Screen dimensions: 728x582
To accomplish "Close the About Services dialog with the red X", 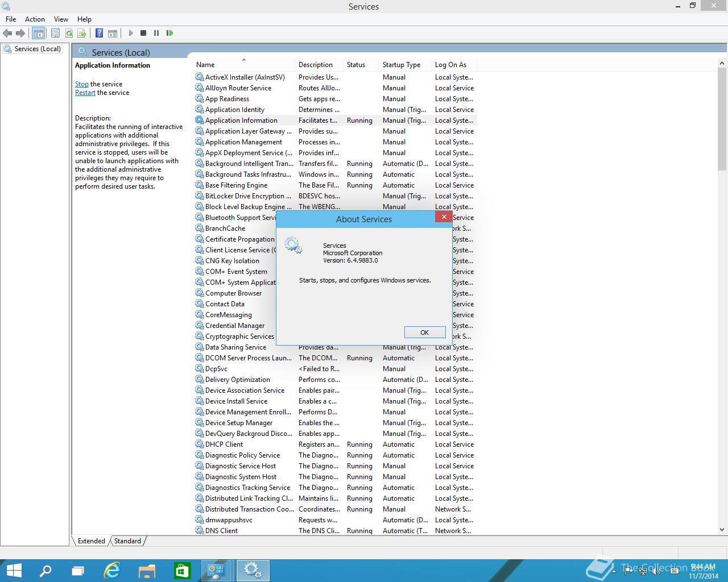I will pyautogui.click(x=444, y=217).
